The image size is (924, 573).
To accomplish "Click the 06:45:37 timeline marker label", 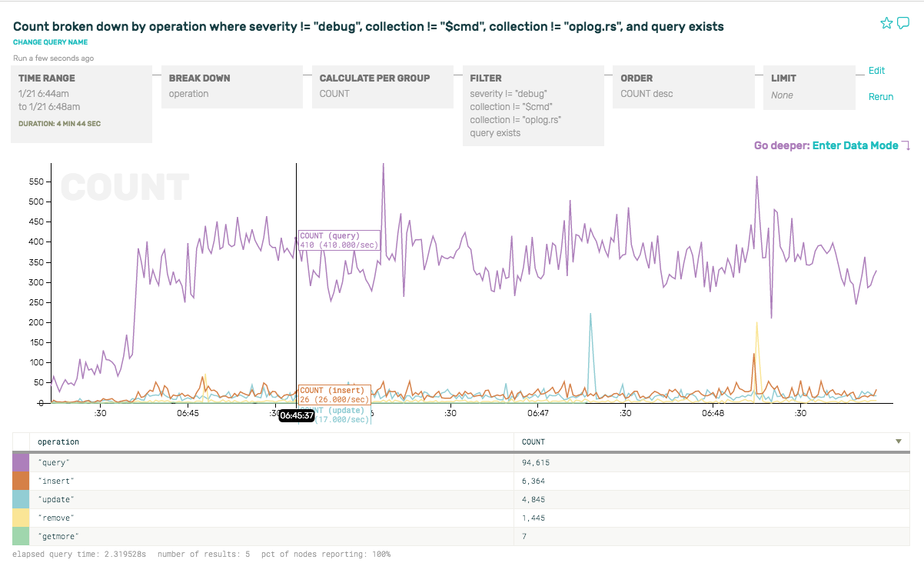I will click(x=297, y=415).
